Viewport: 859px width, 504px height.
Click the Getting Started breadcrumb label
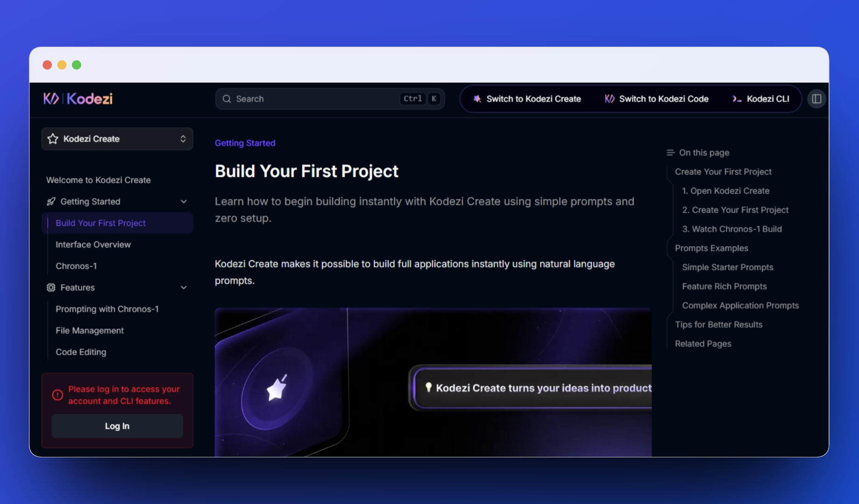click(x=245, y=143)
